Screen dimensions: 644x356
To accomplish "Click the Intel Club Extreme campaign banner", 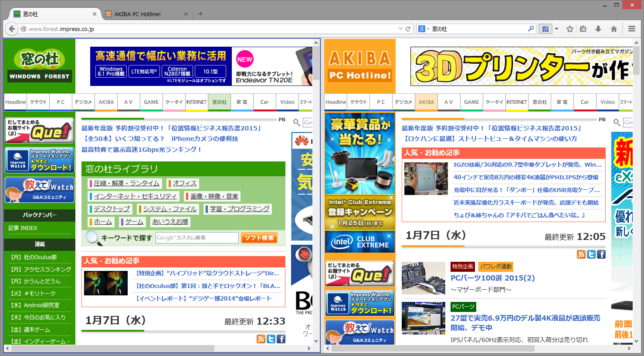I will click(x=360, y=182).
